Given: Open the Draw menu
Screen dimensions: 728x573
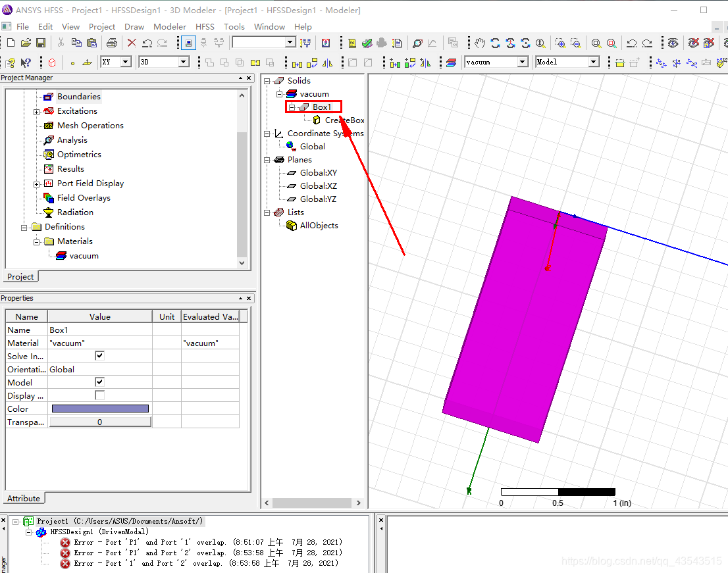Looking at the screenshot, I should (134, 26).
